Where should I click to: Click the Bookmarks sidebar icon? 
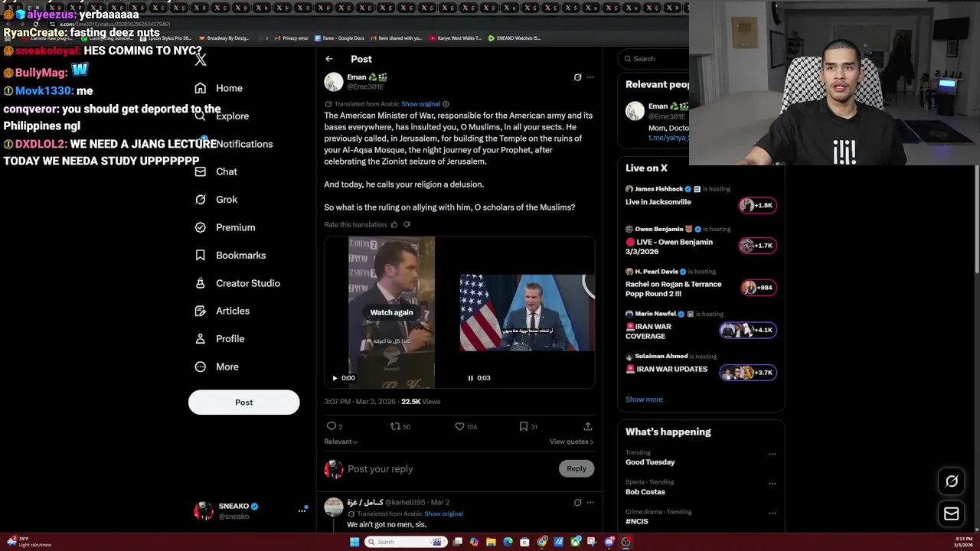(201, 256)
